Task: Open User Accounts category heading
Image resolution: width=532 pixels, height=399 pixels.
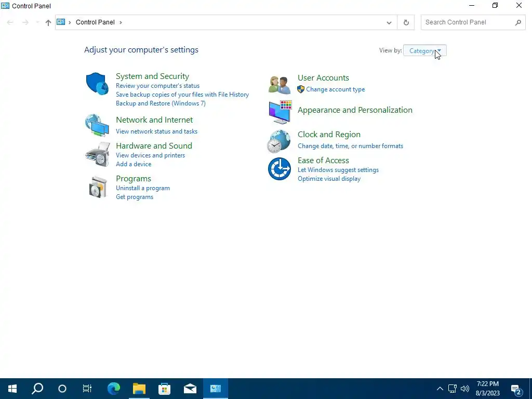Action: coord(323,78)
